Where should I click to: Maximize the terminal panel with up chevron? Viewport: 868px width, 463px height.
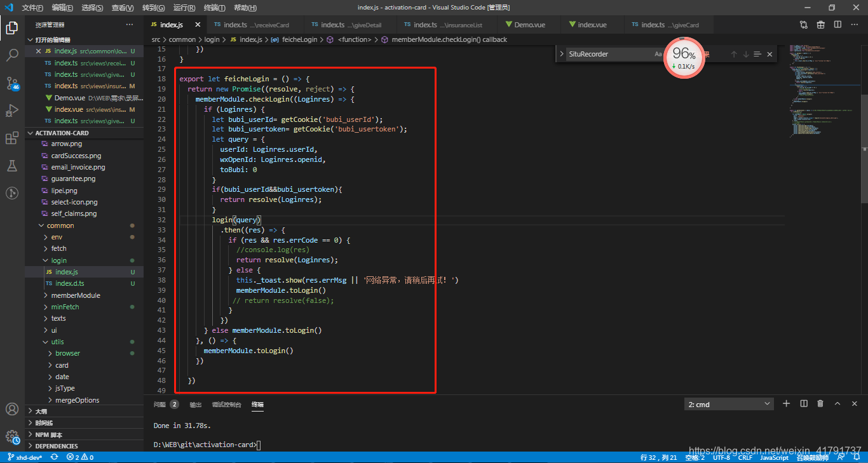pyautogui.click(x=837, y=403)
